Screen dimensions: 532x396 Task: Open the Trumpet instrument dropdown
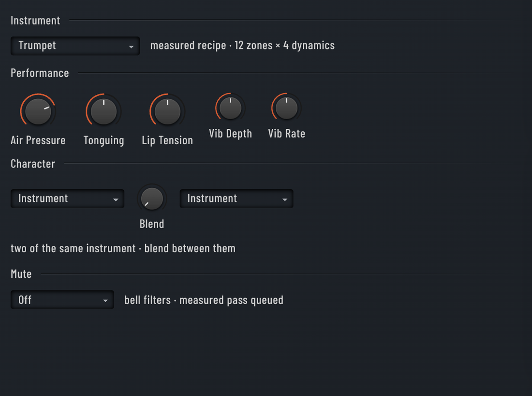[75, 46]
